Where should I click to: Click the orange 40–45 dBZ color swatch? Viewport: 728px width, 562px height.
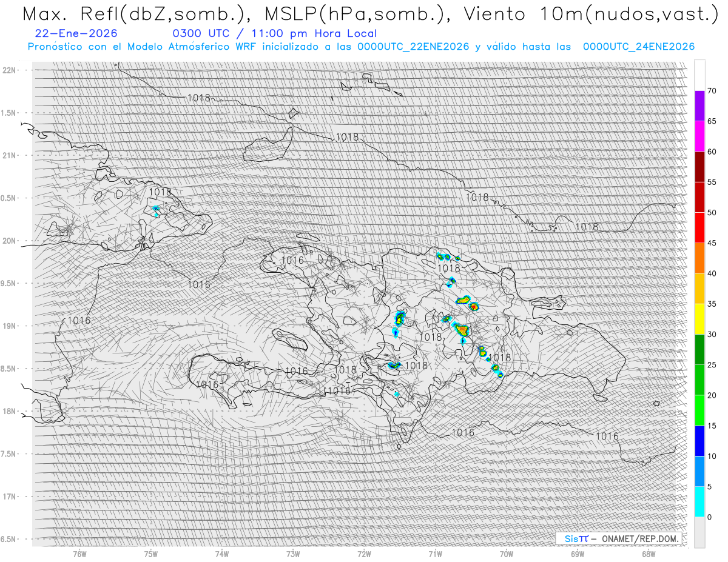699,258
